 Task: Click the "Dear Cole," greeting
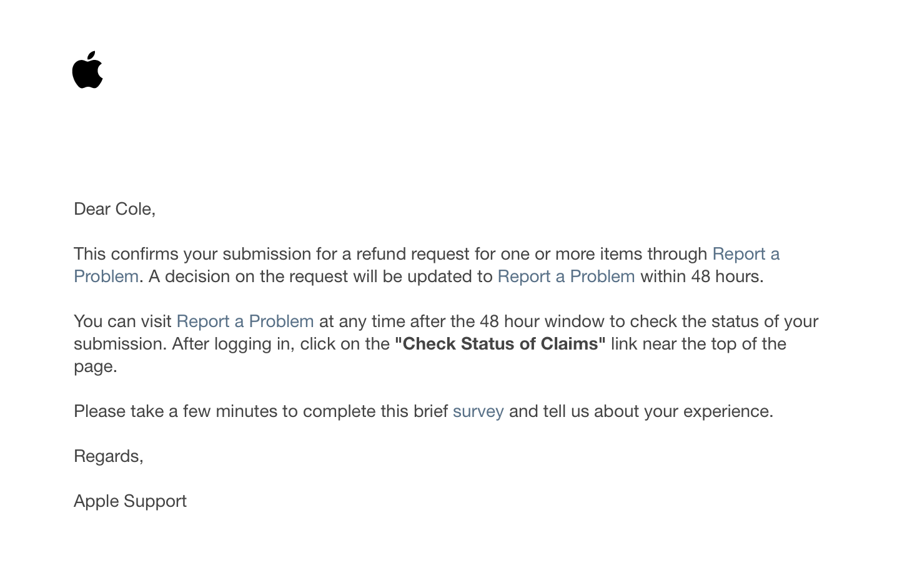tap(114, 209)
